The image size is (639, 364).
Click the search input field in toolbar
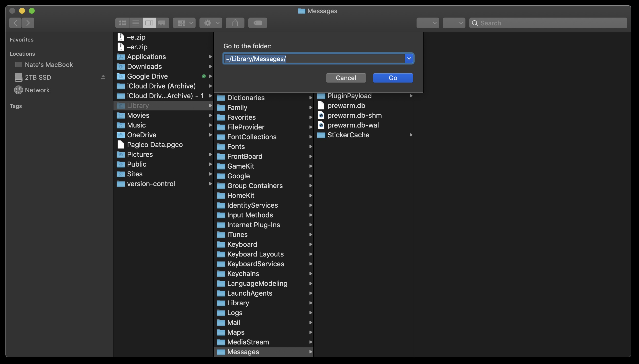click(548, 23)
